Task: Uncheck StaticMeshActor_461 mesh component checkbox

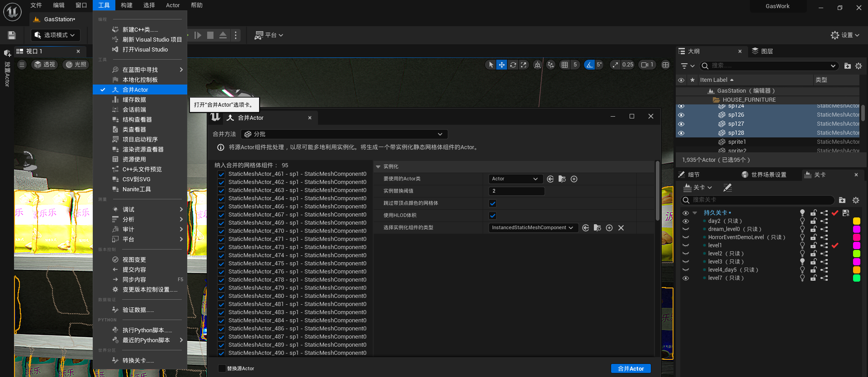Action: [221, 174]
